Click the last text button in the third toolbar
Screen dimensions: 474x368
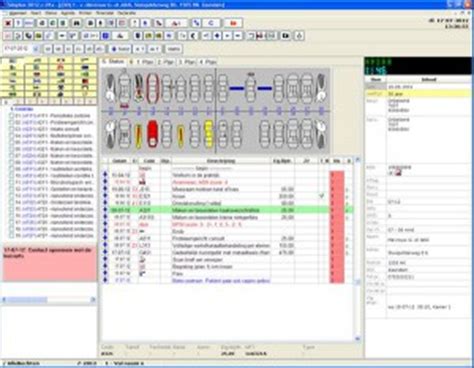coord(174,49)
